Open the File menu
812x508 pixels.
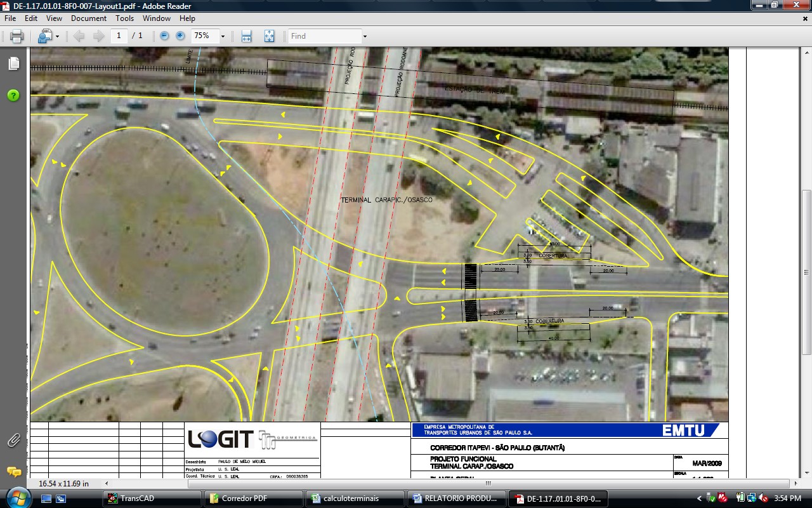[10, 18]
